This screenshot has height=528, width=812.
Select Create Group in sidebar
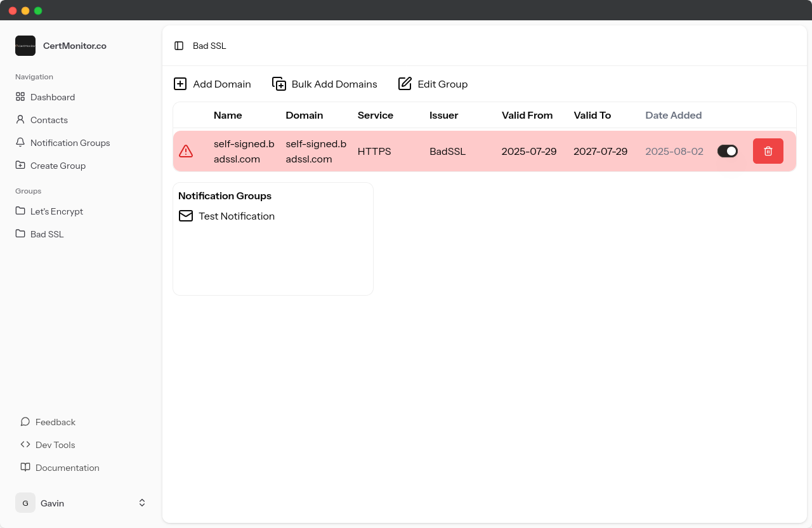(x=58, y=166)
